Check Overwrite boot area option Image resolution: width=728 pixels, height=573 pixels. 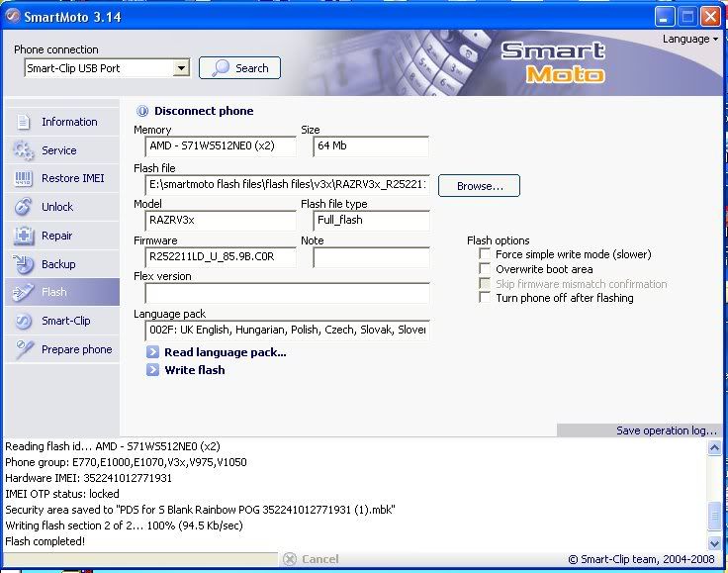pos(485,269)
